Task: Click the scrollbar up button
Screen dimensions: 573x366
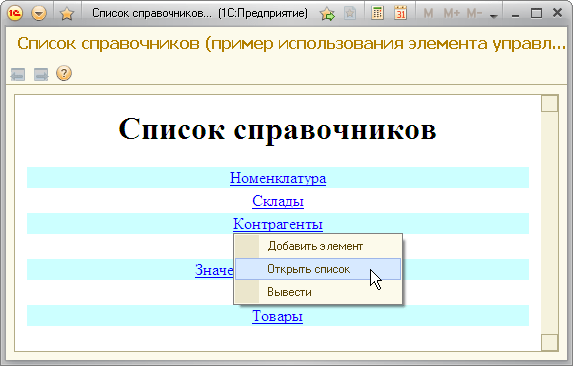Action: [549, 104]
